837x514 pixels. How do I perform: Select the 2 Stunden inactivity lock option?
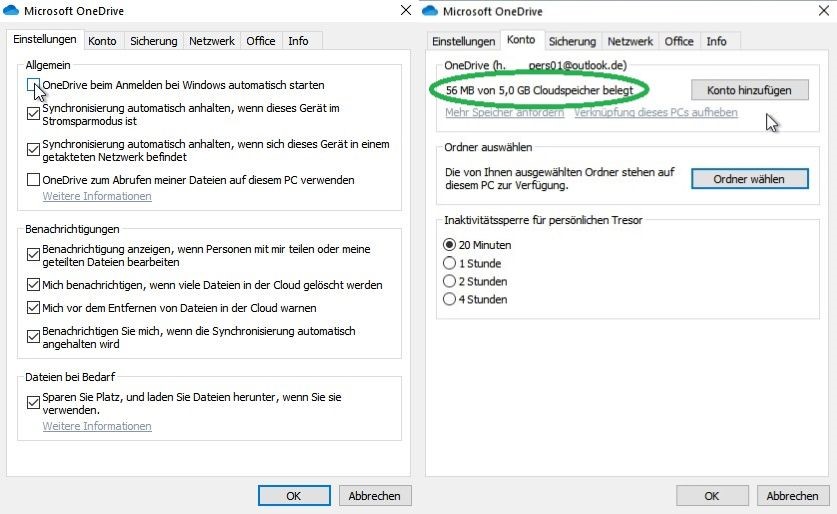449,281
